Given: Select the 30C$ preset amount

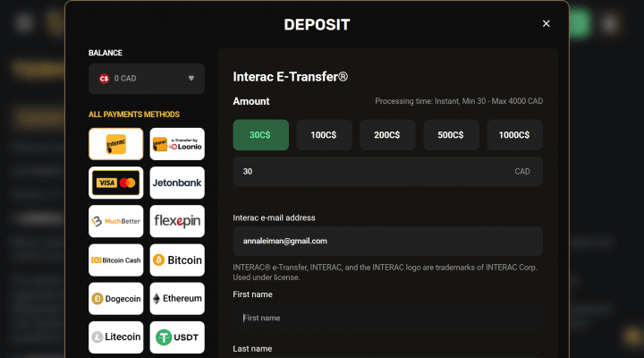Looking at the screenshot, I should (x=261, y=135).
